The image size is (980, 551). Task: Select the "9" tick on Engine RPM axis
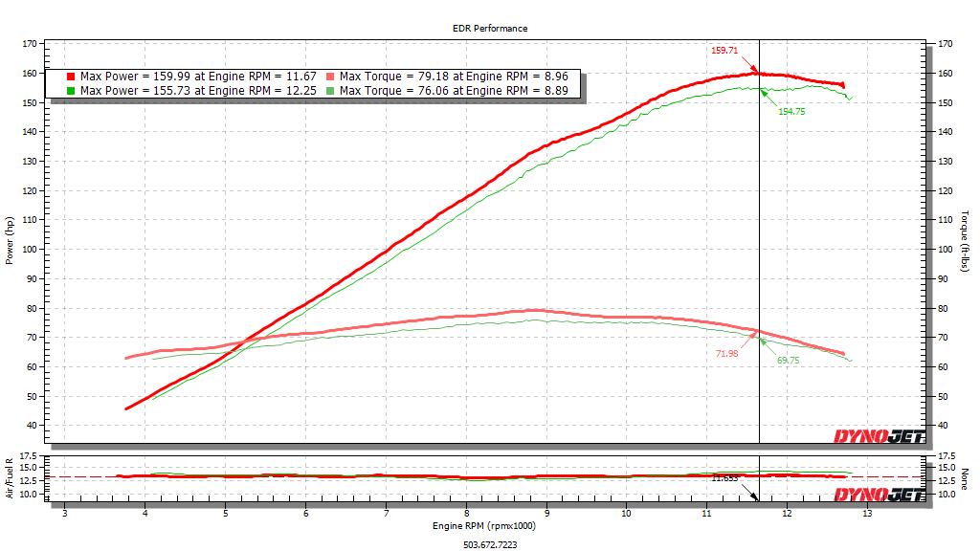point(546,514)
